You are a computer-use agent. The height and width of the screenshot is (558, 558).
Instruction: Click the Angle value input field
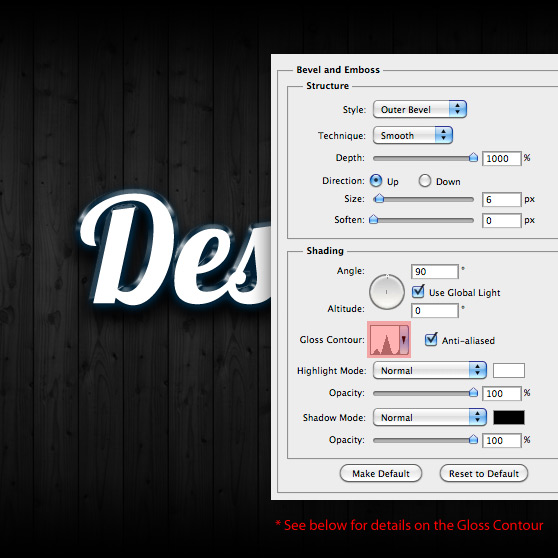tap(435, 272)
